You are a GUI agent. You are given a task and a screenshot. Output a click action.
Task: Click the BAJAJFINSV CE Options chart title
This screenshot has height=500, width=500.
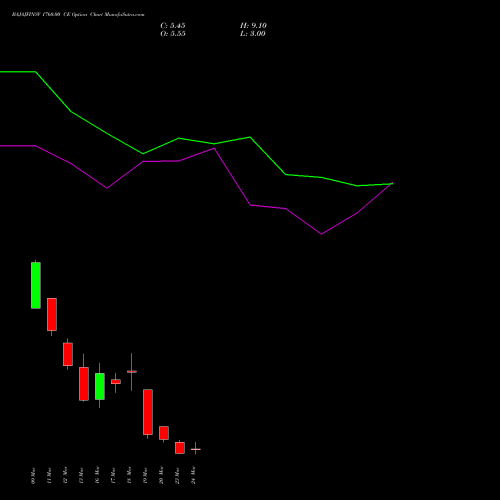tap(78, 15)
